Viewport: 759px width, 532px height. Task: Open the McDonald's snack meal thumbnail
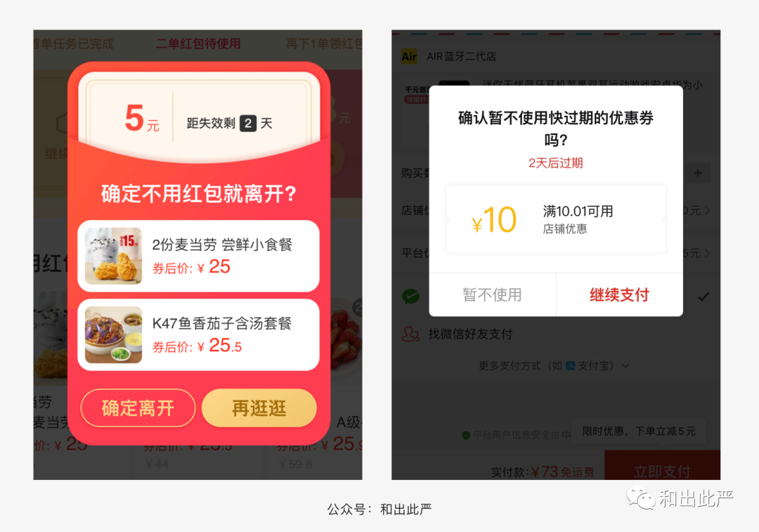[113, 256]
